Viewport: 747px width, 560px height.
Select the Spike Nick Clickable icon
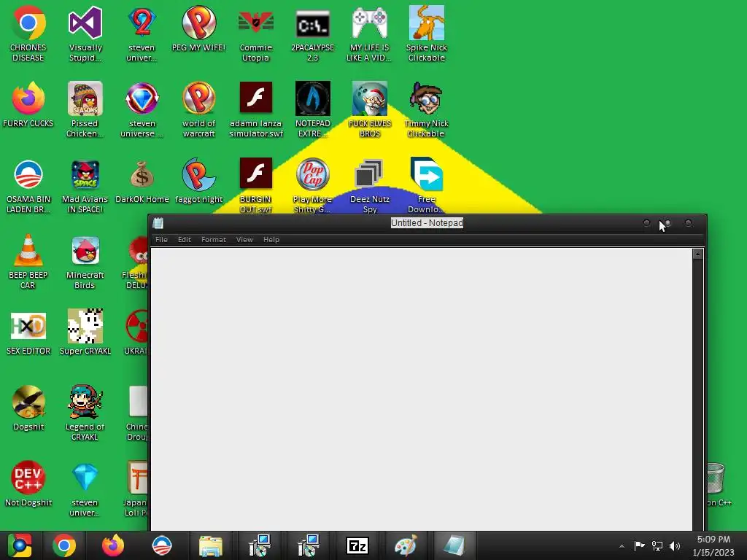(x=426, y=34)
